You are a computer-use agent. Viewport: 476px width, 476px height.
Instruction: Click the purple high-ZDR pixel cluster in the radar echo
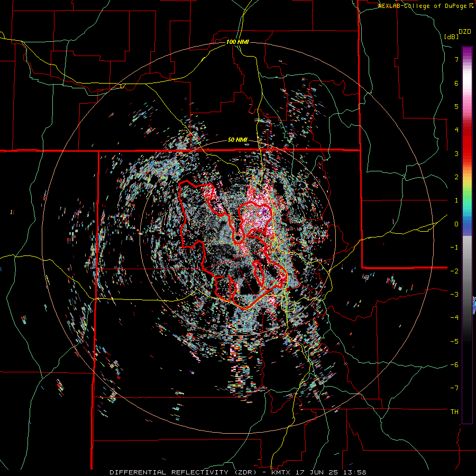pos(265,210)
